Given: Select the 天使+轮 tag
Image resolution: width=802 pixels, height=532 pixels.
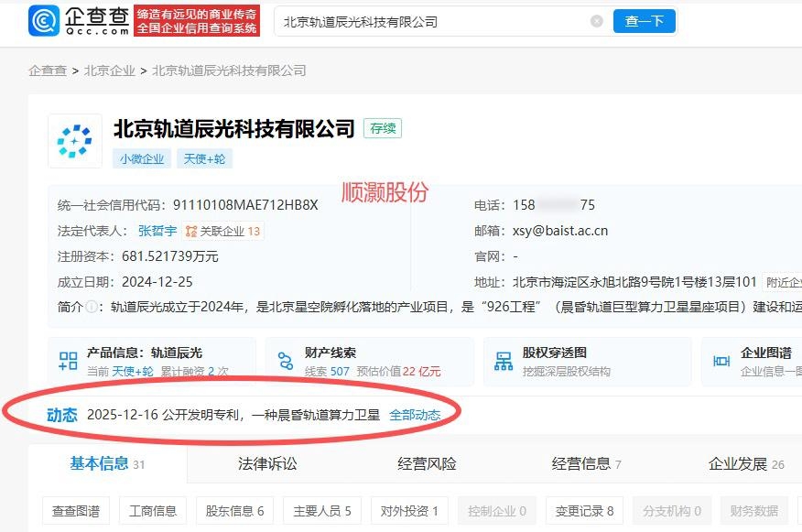Looking at the screenshot, I should (x=204, y=158).
